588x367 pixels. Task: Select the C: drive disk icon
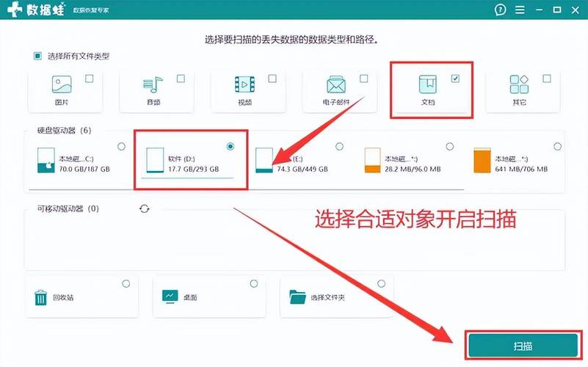[x=46, y=160]
